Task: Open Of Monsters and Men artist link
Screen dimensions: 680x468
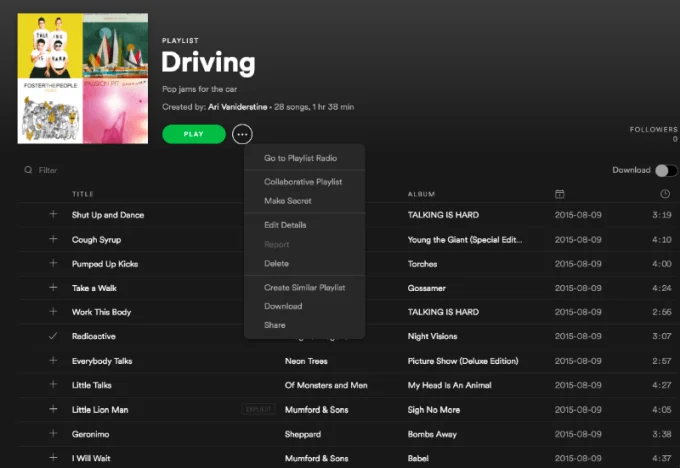Action: point(326,385)
